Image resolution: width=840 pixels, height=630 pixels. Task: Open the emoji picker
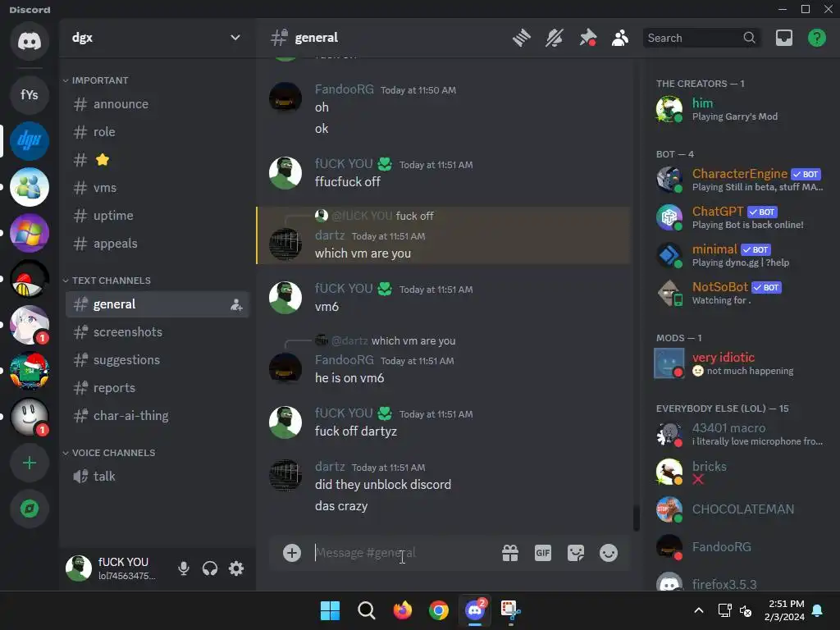point(609,553)
